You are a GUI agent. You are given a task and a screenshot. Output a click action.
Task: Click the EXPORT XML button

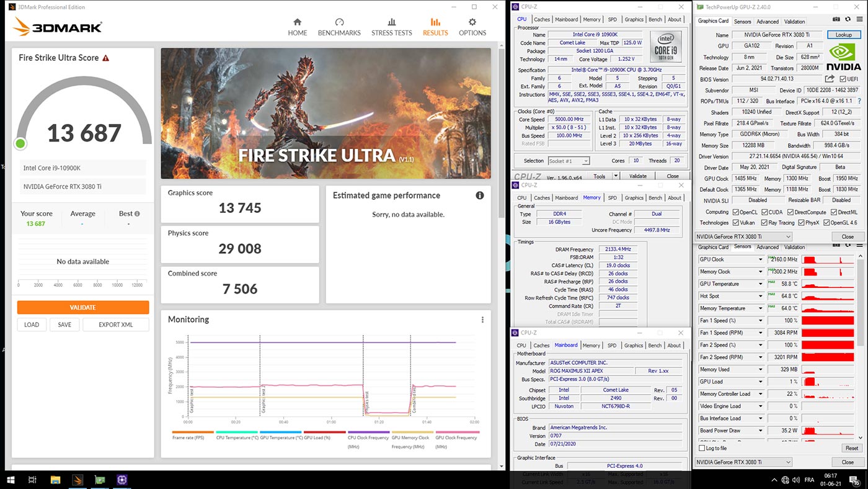click(116, 325)
